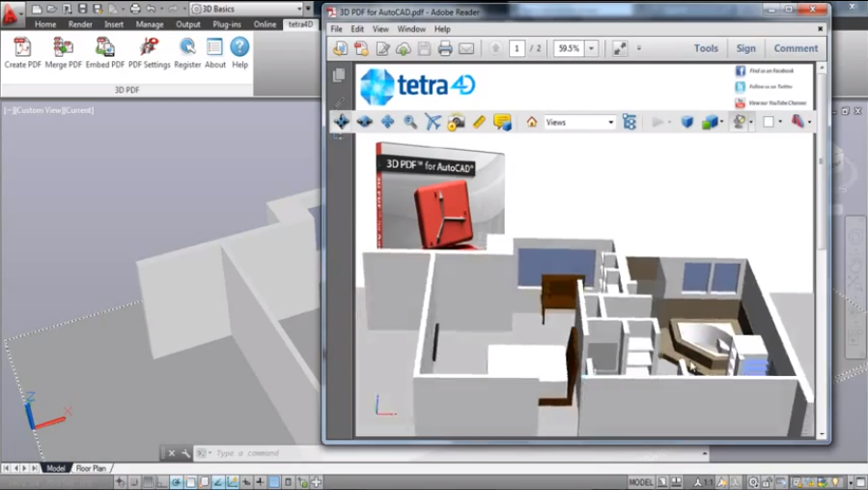Toggle Grid Display in status bar

point(149,482)
